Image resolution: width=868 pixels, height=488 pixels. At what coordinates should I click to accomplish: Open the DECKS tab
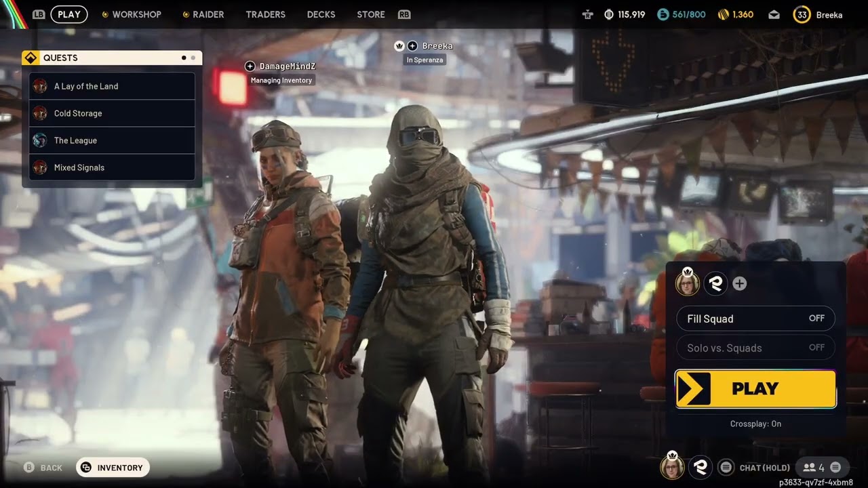(321, 14)
